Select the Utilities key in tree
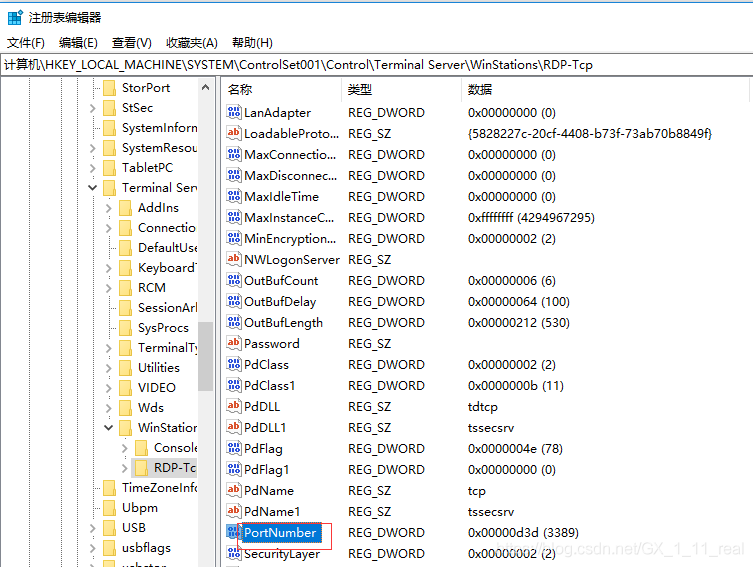Screen dimensions: 753x567 pos(159,367)
